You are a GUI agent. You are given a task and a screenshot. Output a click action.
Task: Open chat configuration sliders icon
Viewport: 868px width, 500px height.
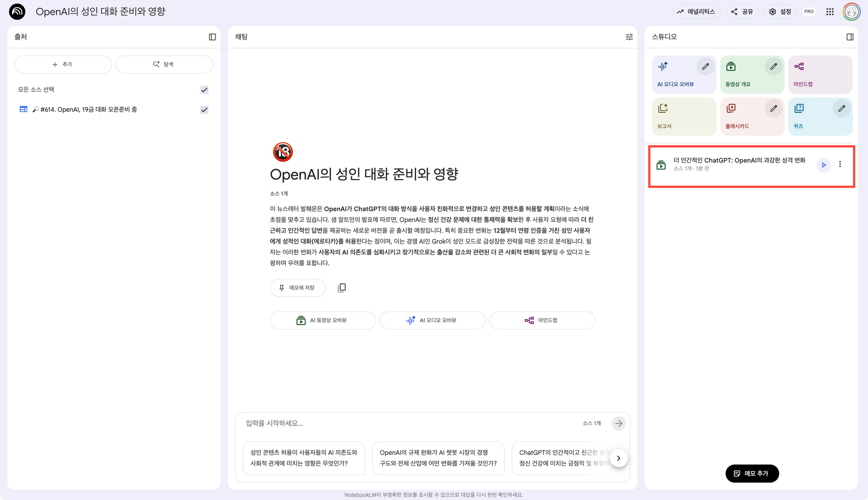pyautogui.click(x=629, y=37)
